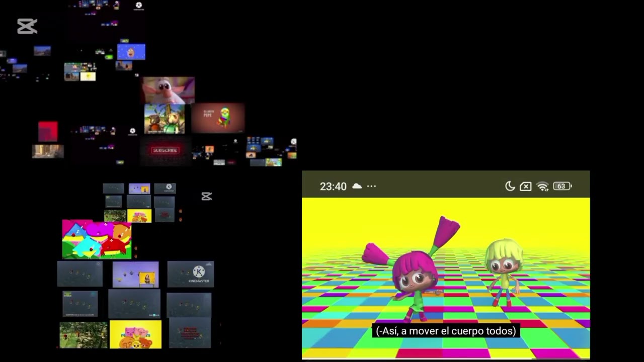Viewport: 644px width, 362px height.
Task: Click the 23:40 clock text
Action: [333, 186]
